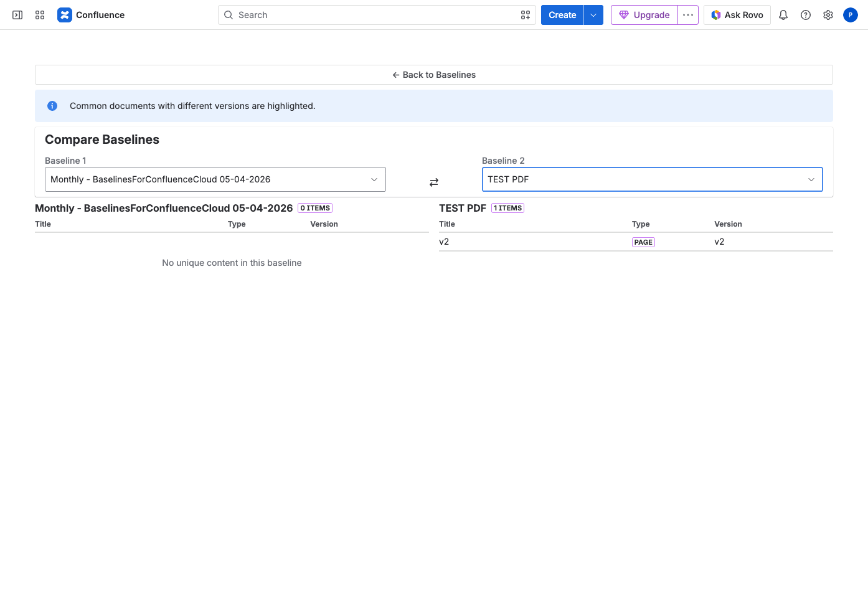Open the more options ellipsis beside Upgrade
Viewport: 868px width, 599px height.
688,15
